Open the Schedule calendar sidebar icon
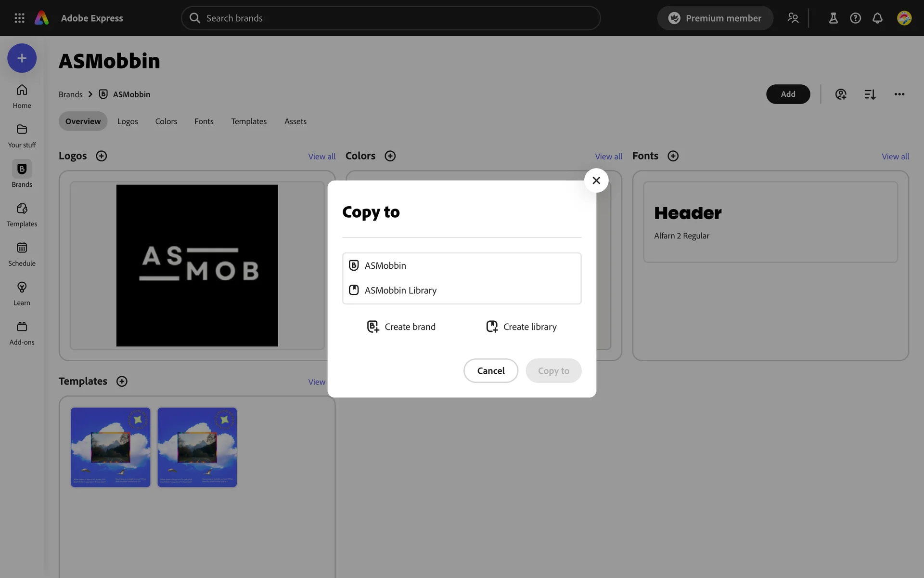The width and height of the screenshot is (924, 578). click(22, 248)
